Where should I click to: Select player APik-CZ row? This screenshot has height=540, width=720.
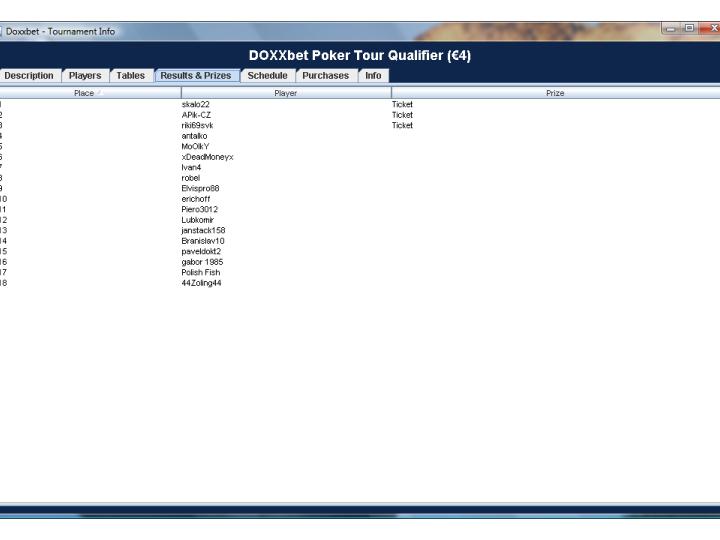point(360,115)
